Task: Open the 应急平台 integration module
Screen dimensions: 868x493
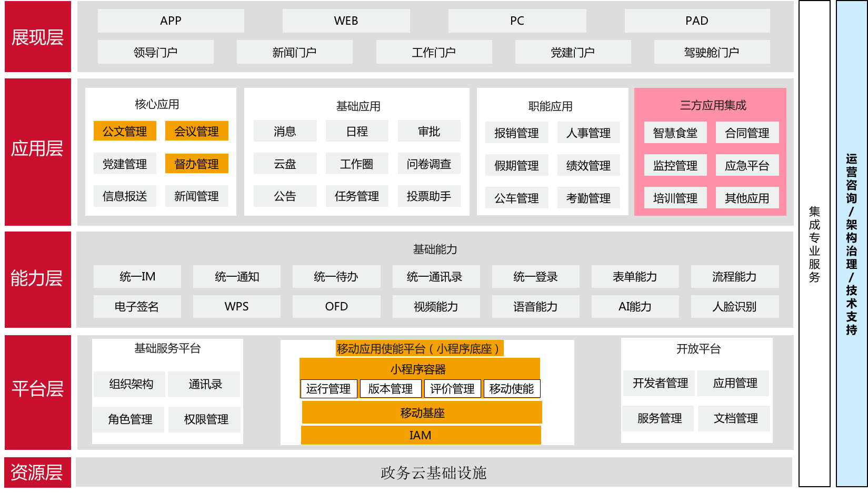Action: 747,165
